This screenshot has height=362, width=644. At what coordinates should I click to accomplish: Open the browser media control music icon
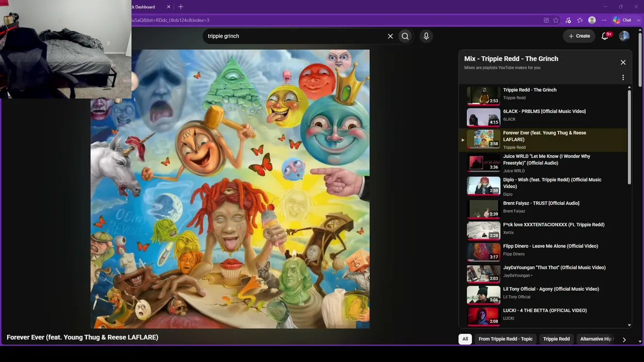[568, 20]
